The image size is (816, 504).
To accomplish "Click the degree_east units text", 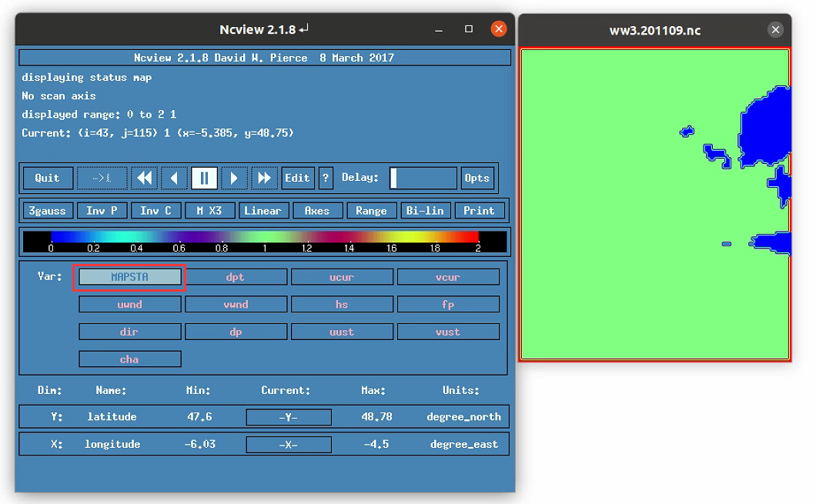I will click(x=464, y=444).
